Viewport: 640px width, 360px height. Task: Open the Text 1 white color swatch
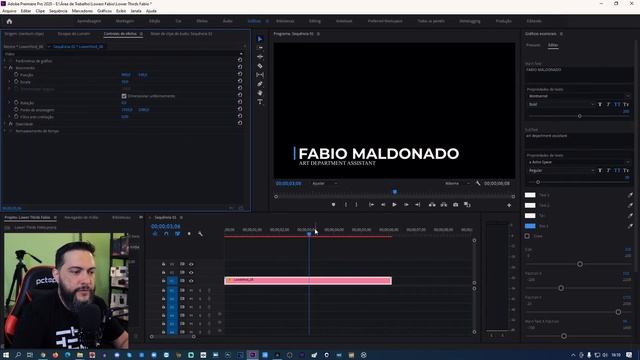click(x=530, y=195)
